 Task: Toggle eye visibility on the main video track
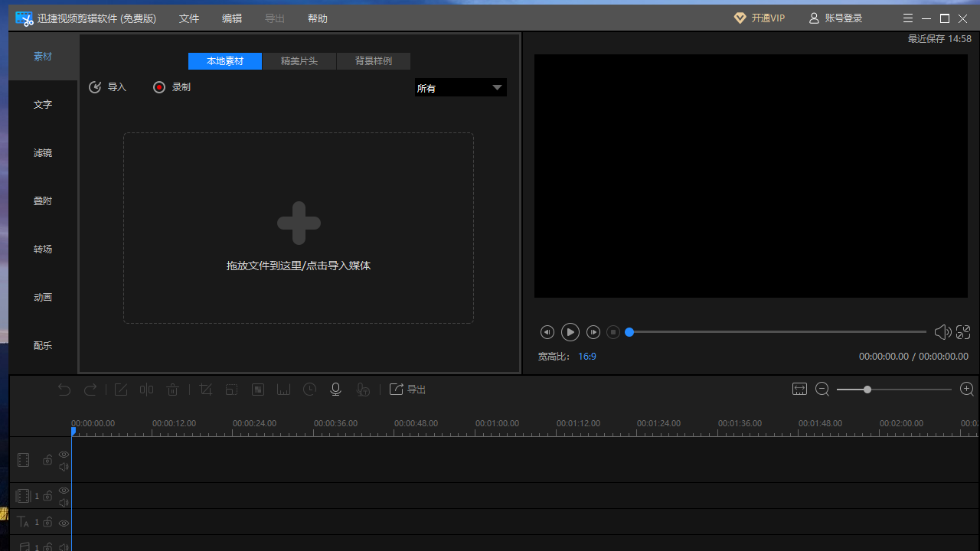(64, 455)
